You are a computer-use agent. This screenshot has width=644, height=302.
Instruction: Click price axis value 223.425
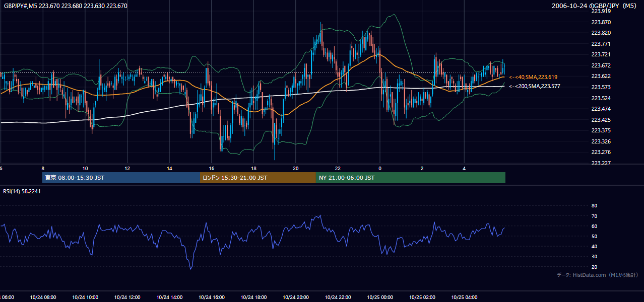[x=601, y=120]
